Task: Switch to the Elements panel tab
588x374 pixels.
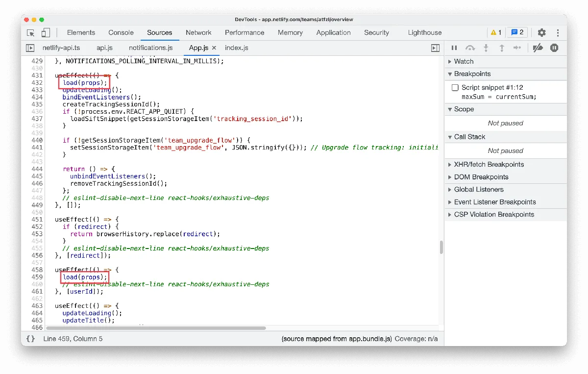Action: [81, 33]
